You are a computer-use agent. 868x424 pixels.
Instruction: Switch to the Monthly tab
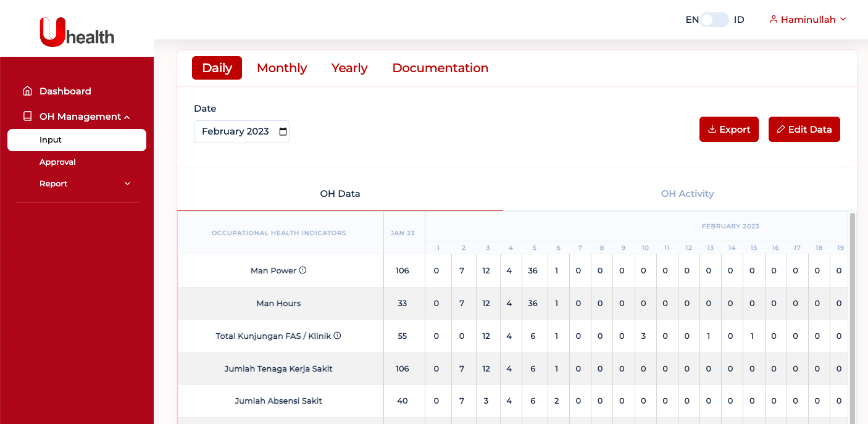click(282, 68)
